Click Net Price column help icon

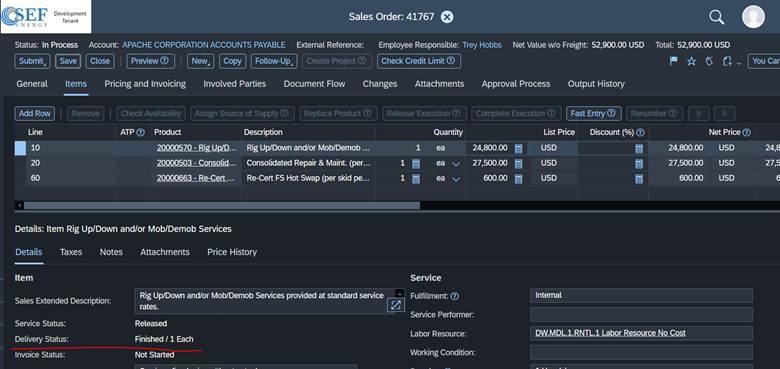[x=746, y=132]
